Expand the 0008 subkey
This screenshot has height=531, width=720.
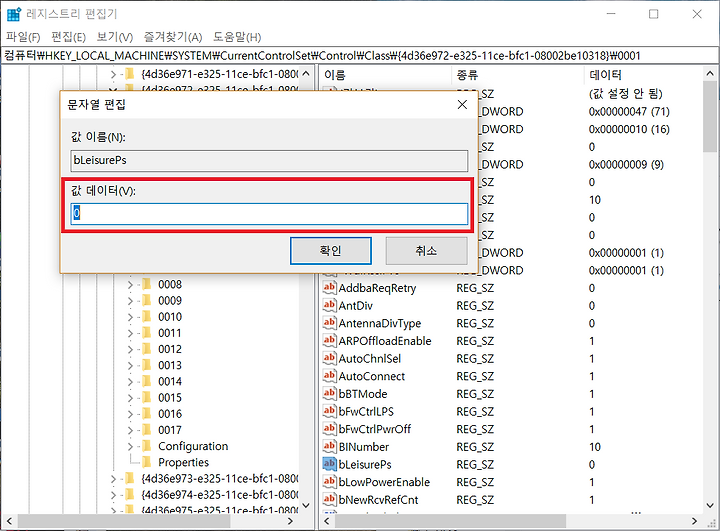[x=130, y=285]
